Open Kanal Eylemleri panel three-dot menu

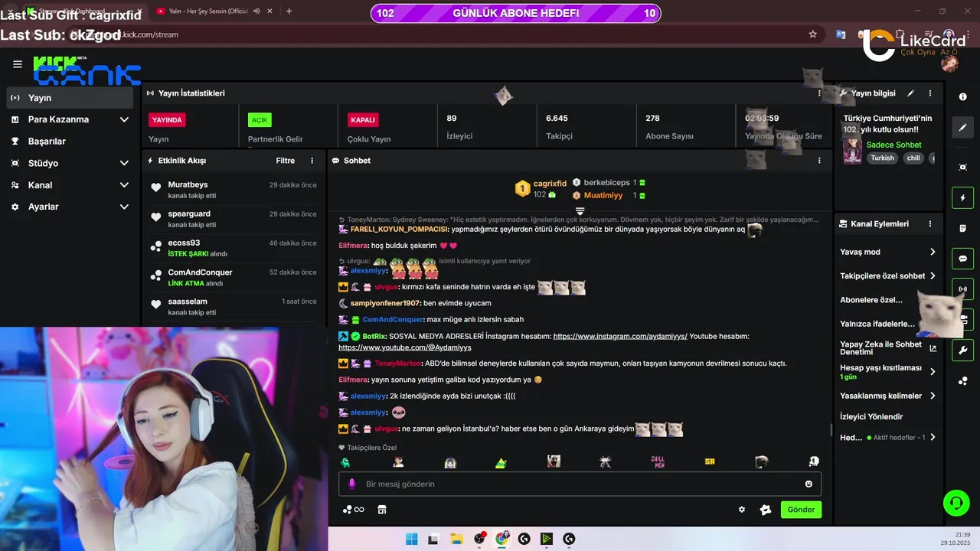[x=930, y=224]
